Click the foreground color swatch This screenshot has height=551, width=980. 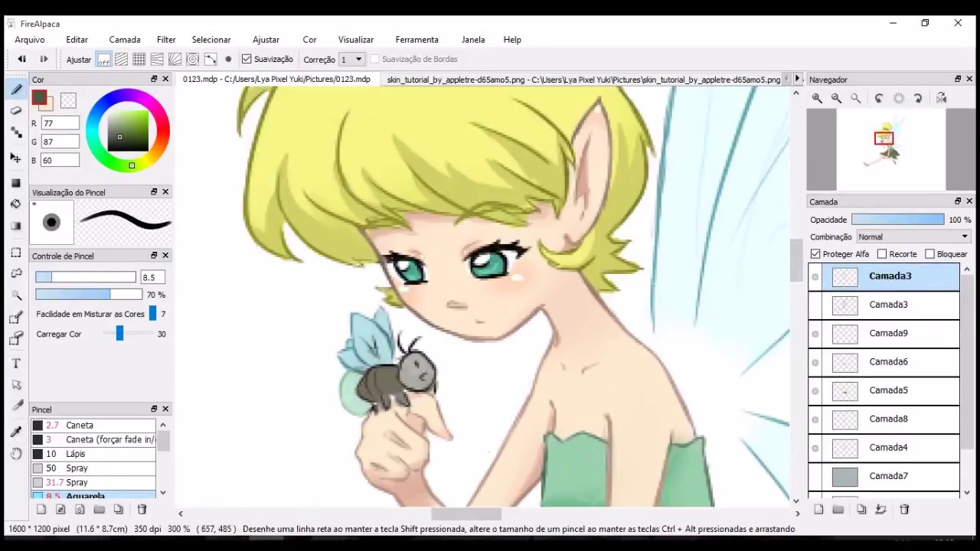[x=39, y=98]
